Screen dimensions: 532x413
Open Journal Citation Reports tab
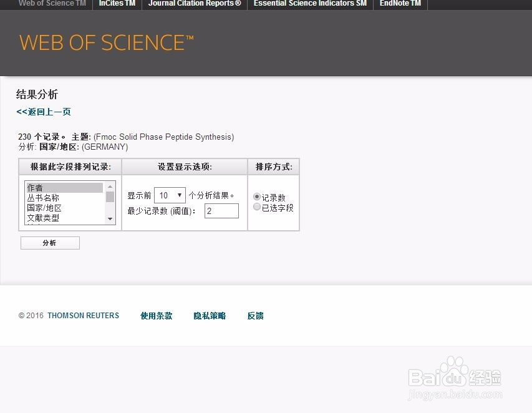pyautogui.click(x=195, y=3)
